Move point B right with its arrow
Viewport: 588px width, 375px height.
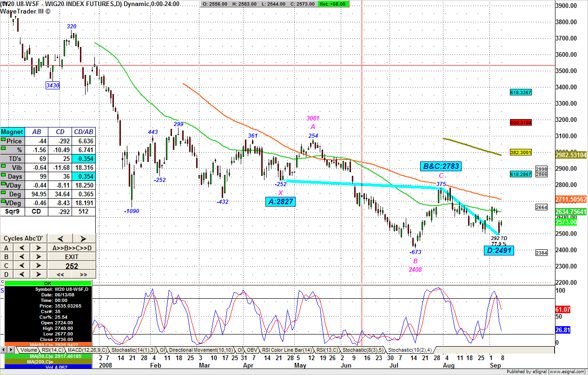[39, 256]
